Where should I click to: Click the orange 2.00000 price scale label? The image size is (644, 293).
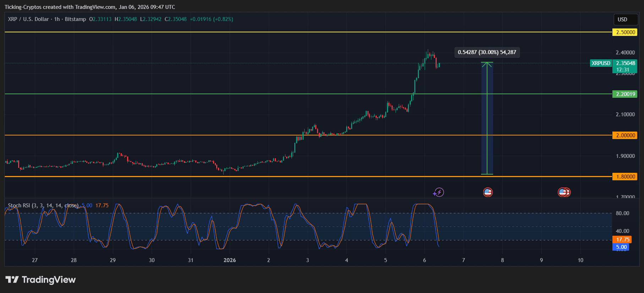click(625, 135)
